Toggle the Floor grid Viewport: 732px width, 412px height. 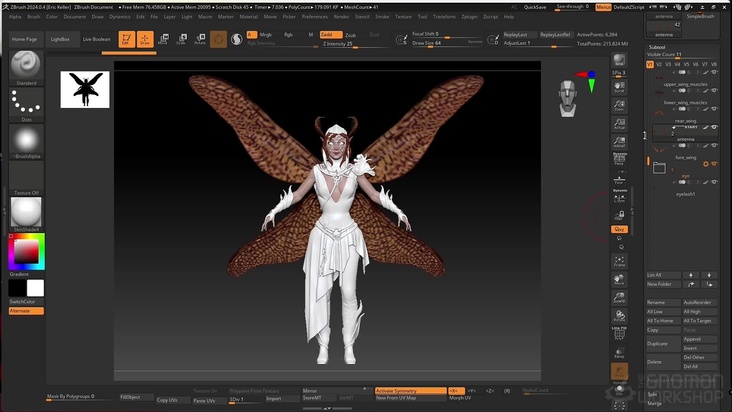pyautogui.click(x=619, y=179)
